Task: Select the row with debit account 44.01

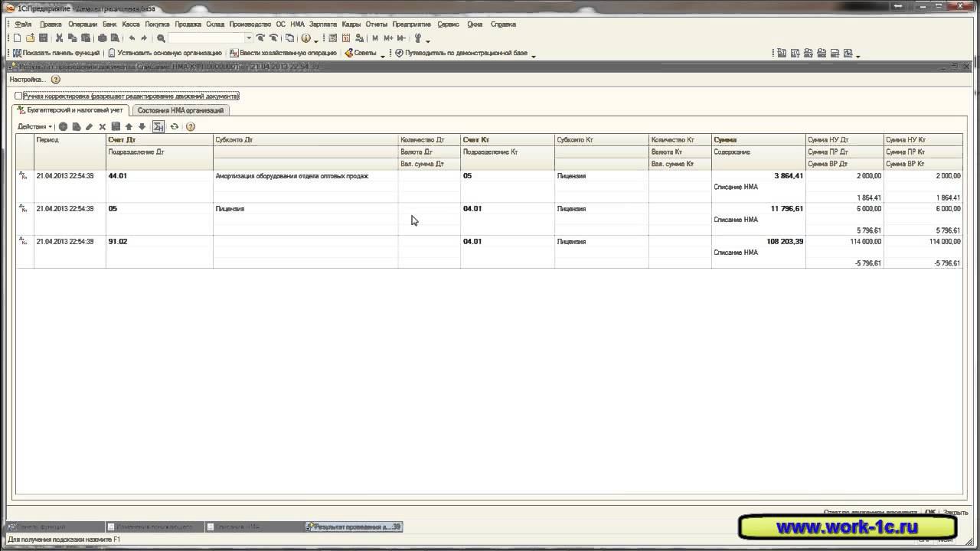Action: [490, 187]
